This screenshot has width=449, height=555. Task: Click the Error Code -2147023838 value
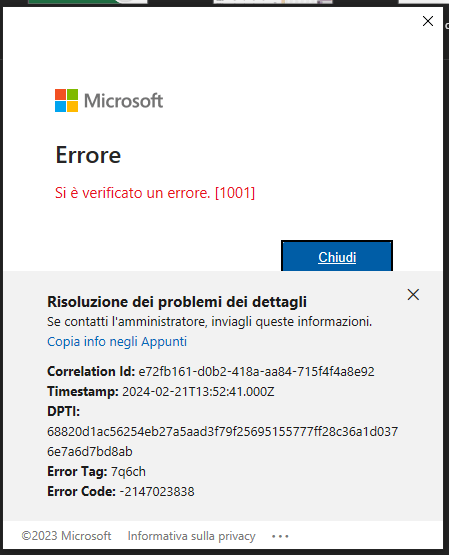coord(157,492)
